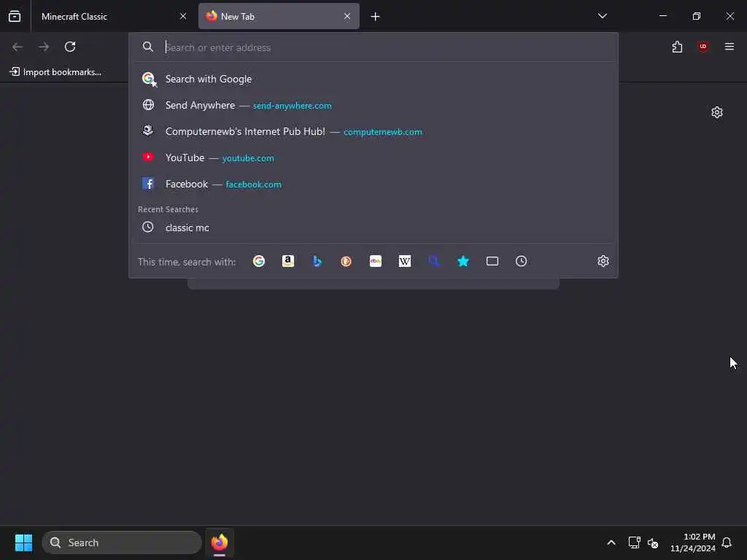Open the YouTube suggestion
This screenshot has width=747, height=560.
(x=373, y=157)
